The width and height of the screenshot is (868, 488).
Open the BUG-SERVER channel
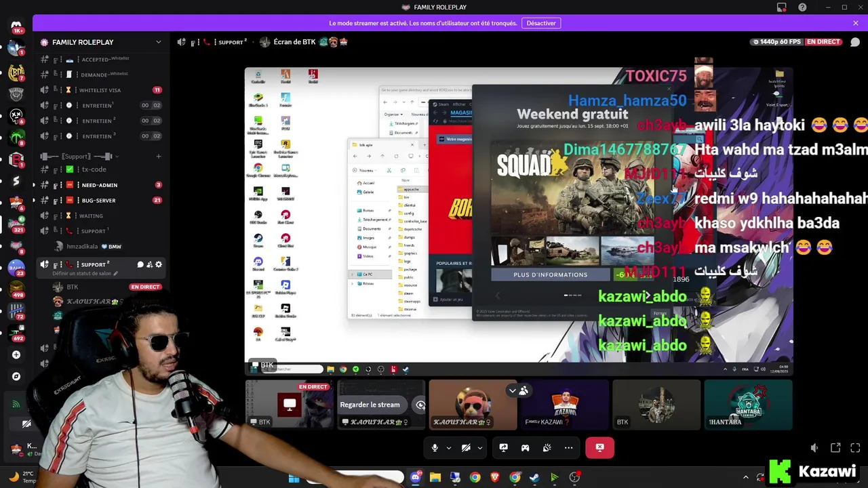pos(102,201)
